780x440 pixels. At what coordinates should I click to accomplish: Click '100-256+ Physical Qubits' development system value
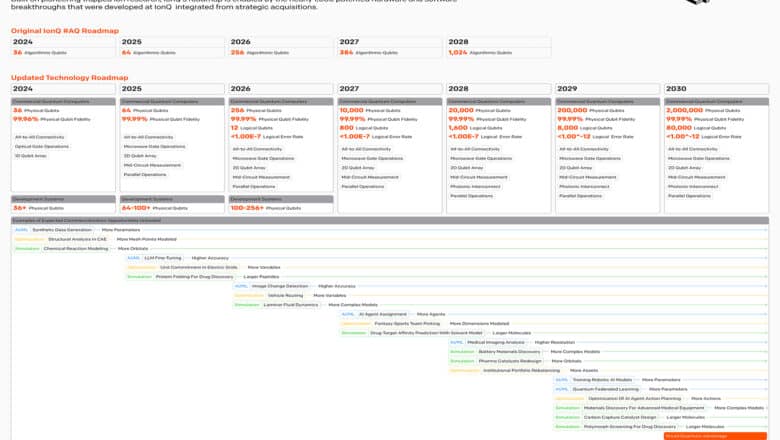(266, 208)
